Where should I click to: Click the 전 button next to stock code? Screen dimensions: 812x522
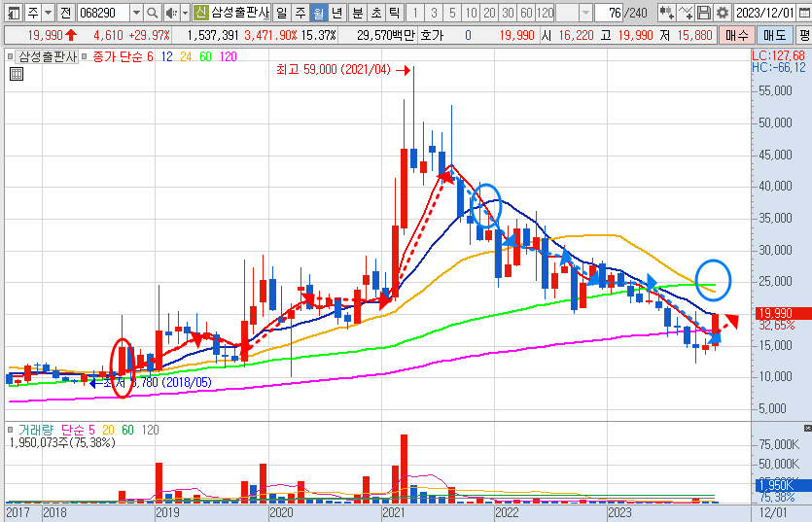(65, 13)
